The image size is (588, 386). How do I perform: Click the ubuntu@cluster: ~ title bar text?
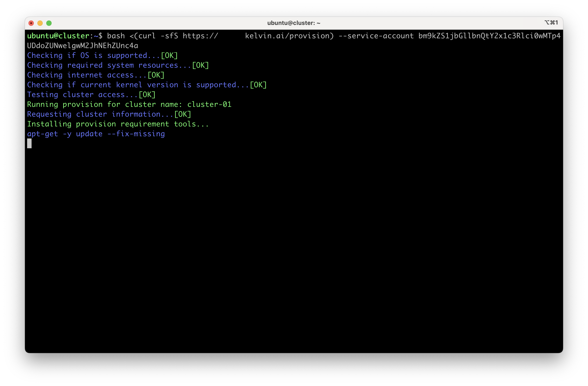coord(294,23)
